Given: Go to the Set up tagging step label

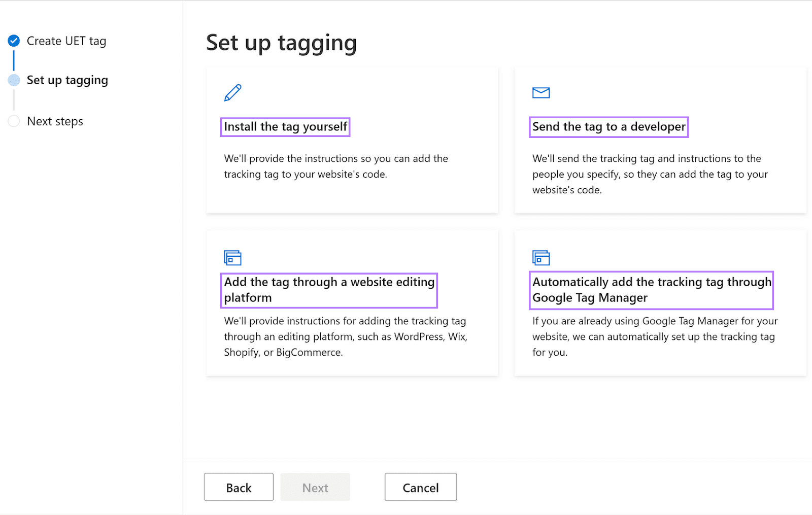Looking at the screenshot, I should [x=67, y=80].
